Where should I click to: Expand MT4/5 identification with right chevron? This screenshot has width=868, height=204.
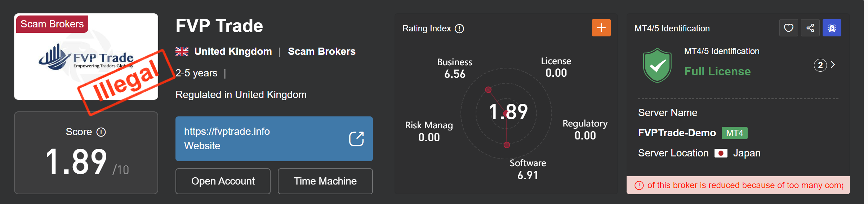(833, 65)
